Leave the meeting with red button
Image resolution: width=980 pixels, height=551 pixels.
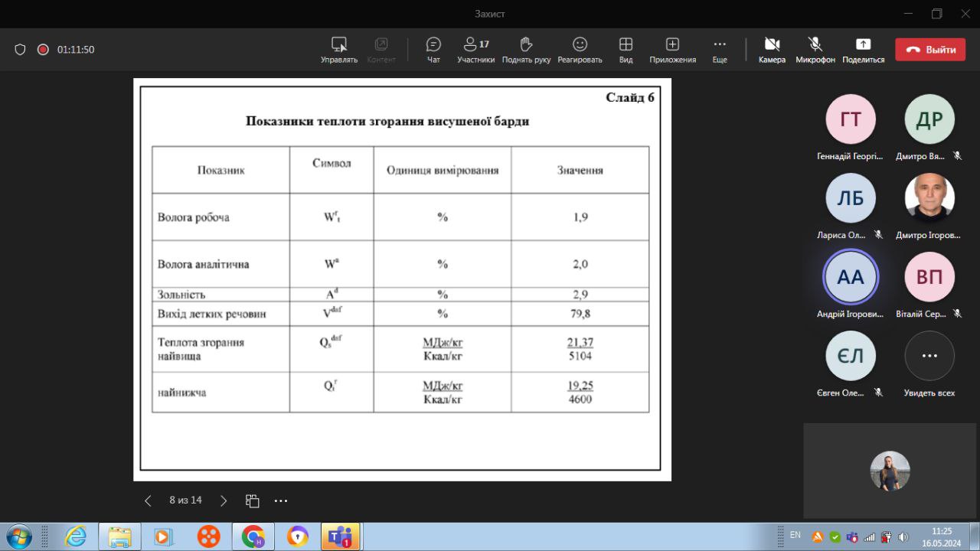(x=930, y=50)
